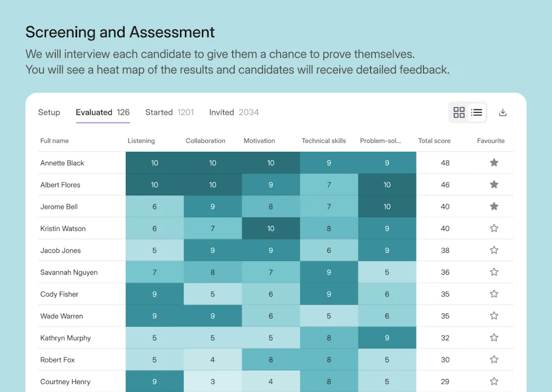The height and width of the screenshot is (392, 552).
Task: Switch to list view layout
Action: pos(477,112)
